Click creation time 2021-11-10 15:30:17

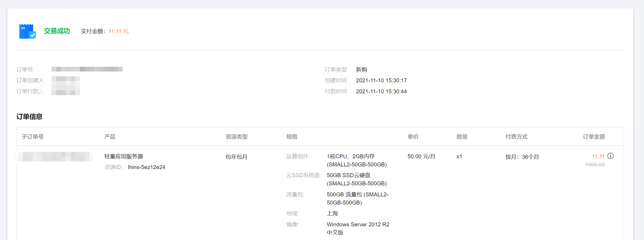pos(381,80)
